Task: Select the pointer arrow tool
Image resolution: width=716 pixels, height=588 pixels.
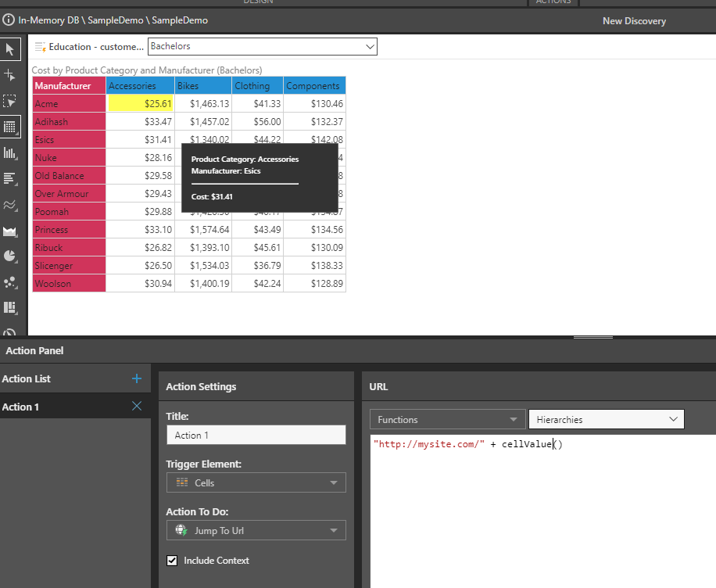Action: (10, 49)
